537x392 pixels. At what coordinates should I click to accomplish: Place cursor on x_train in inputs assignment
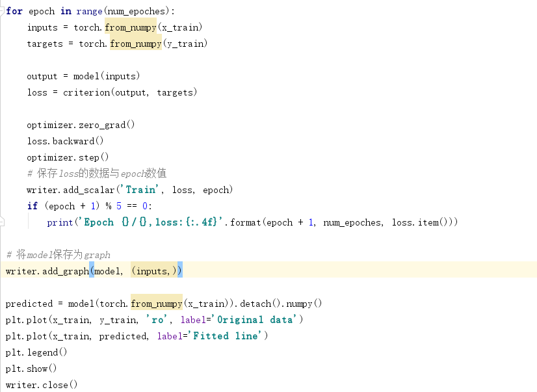point(180,27)
